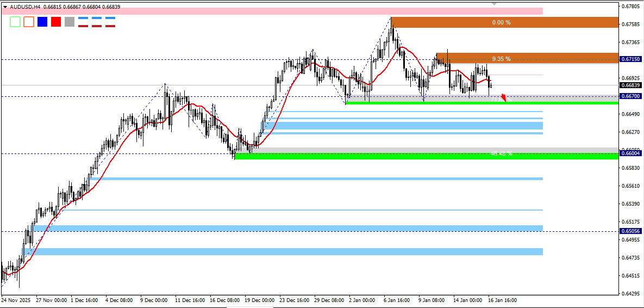Select the 0.00 % orange zone label
Image resolution: width=644 pixels, height=308 pixels.
(501, 23)
